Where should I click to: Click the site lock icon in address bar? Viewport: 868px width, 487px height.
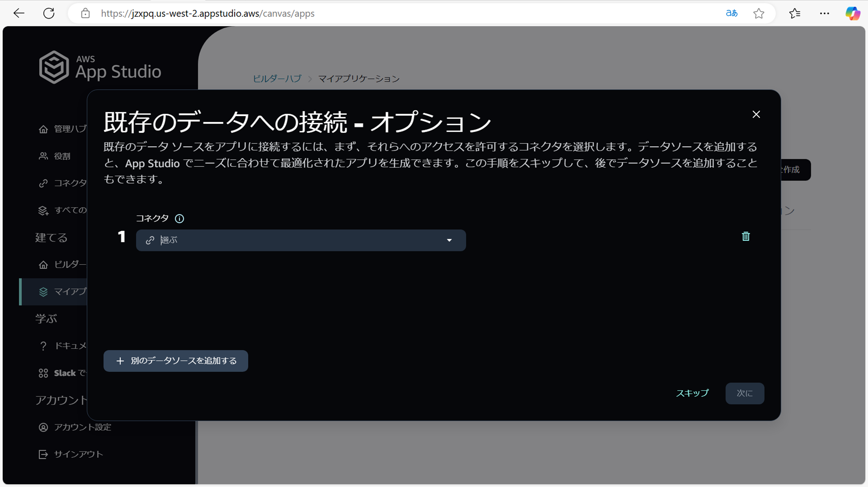85,14
